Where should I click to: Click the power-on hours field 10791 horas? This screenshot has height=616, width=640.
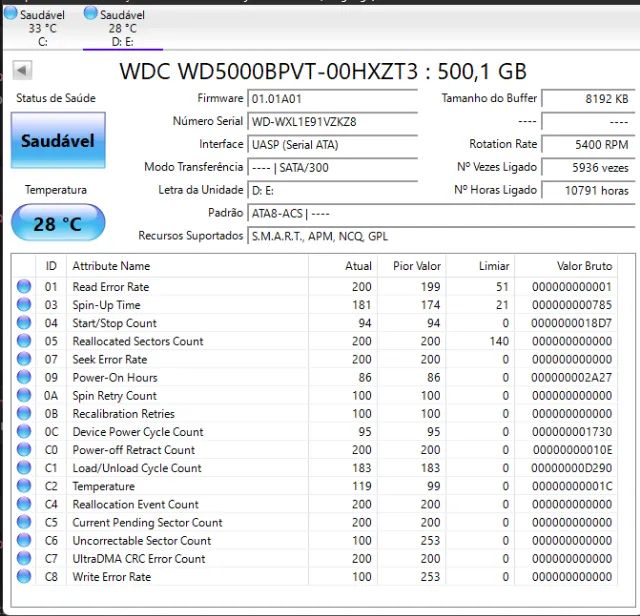(588, 190)
